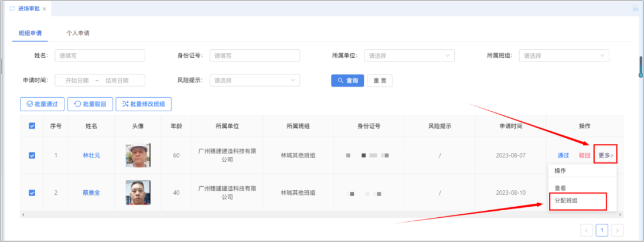Open the 所属单位 dropdown
This screenshot has width=644, height=243.
click(409, 56)
